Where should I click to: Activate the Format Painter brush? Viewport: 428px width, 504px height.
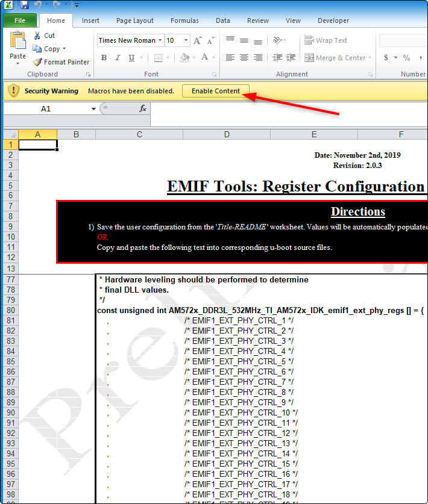(61, 62)
